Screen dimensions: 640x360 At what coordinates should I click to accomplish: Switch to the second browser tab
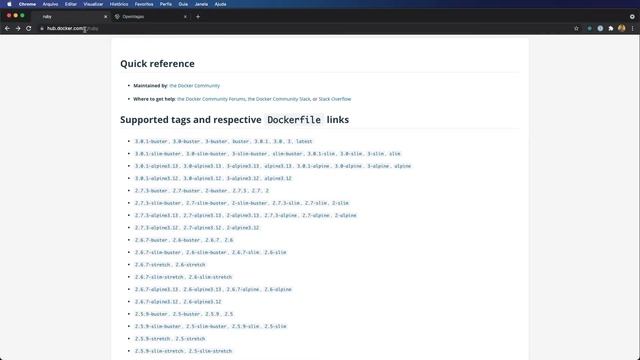[x=151, y=17]
